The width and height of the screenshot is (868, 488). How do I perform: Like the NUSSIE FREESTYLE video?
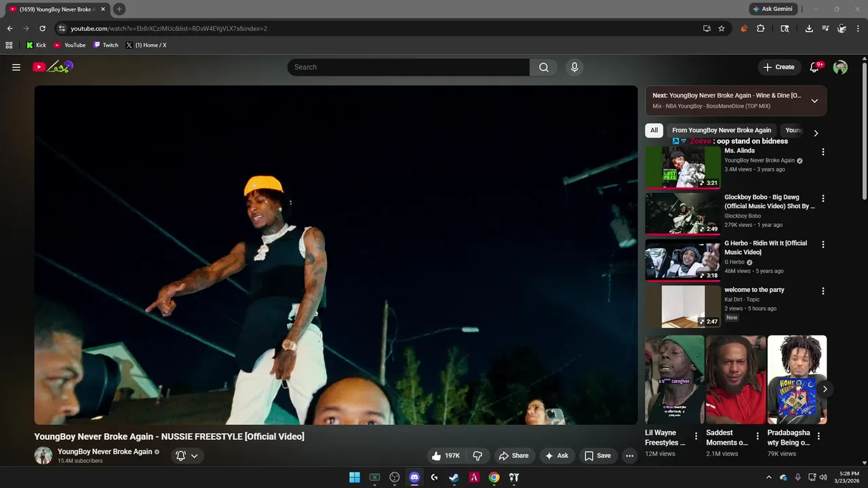446,455
